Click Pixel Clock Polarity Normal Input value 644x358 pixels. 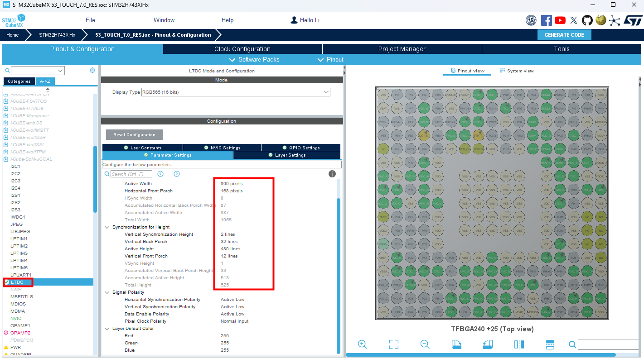234,321
